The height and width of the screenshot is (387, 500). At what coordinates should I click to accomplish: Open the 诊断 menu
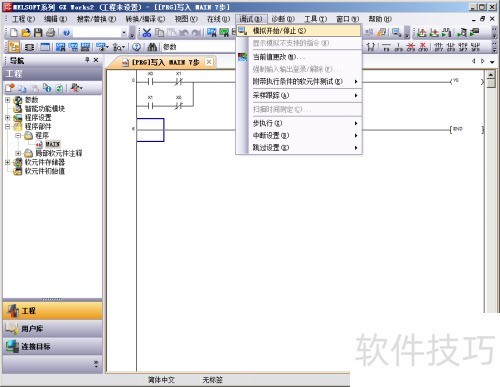click(283, 19)
